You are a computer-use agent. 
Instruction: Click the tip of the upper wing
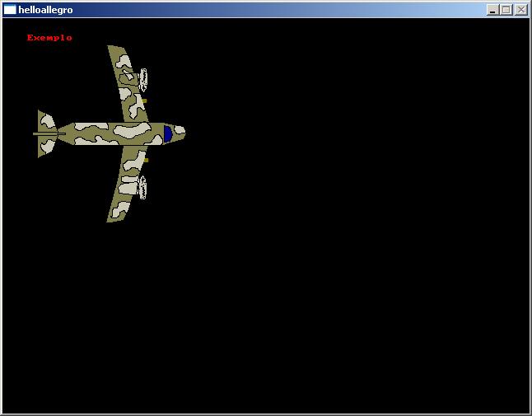point(113,49)
